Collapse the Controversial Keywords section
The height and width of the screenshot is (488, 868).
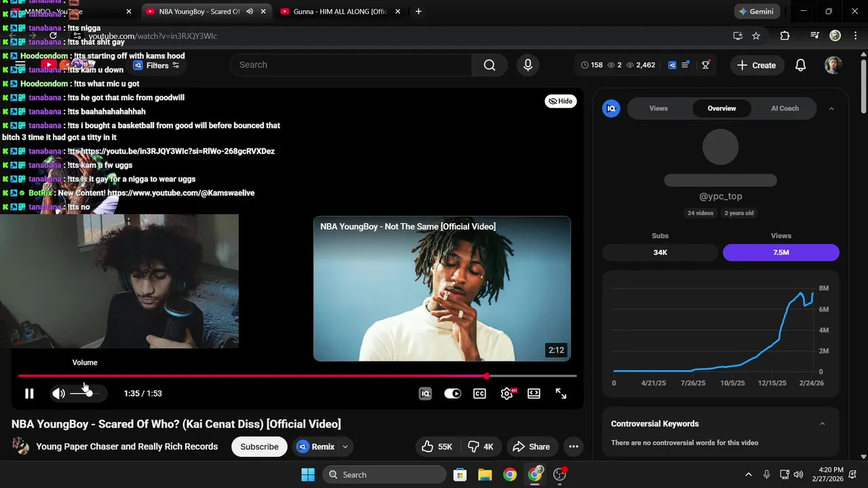click(823, 424)
